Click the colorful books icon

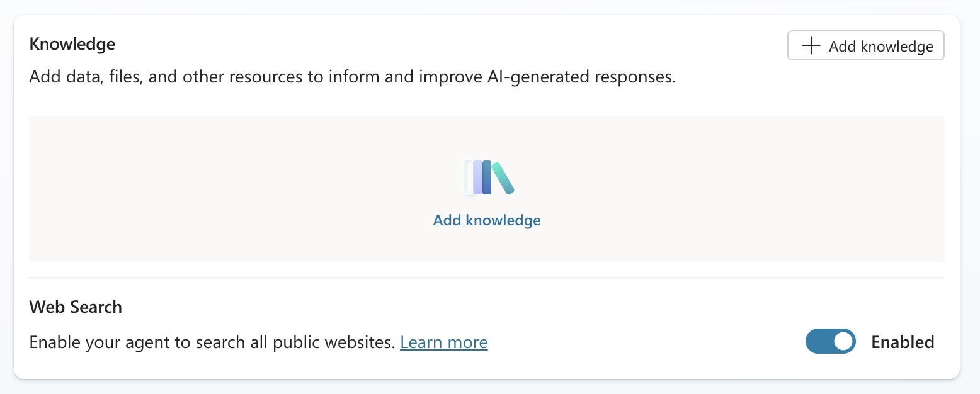pyautogui.click(x=489, y=177)
